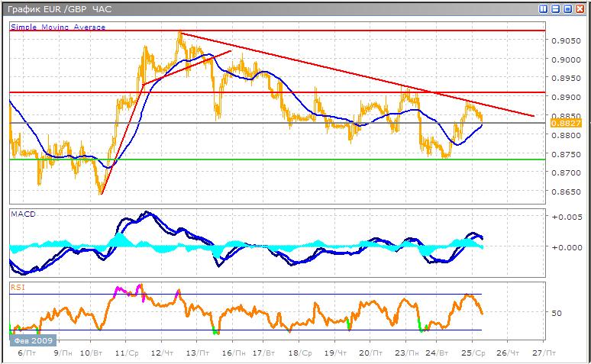Screen dimensions: 591x364
Task: Click the chart title График EUR/GBP ЧАС
Action: [57, 9]
